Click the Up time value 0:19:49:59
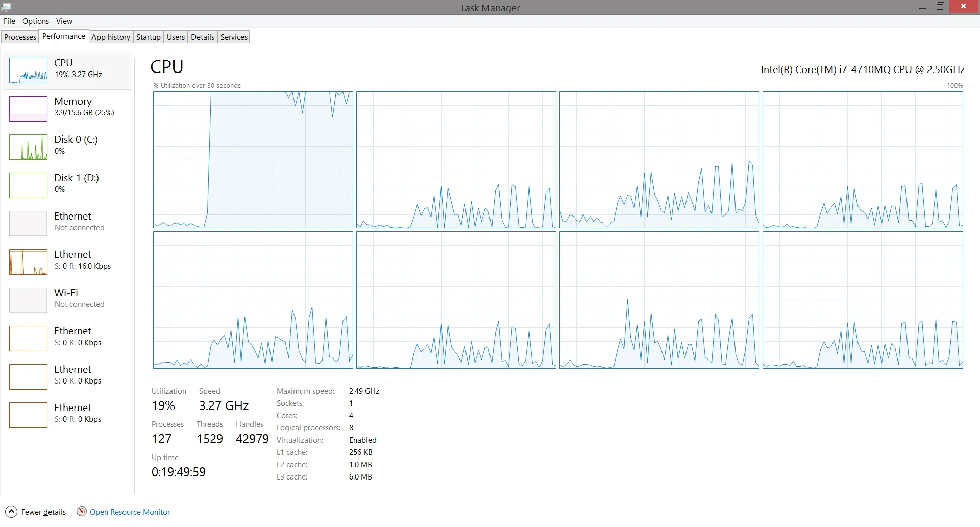 pyautogui.click(x=179, y=472)
